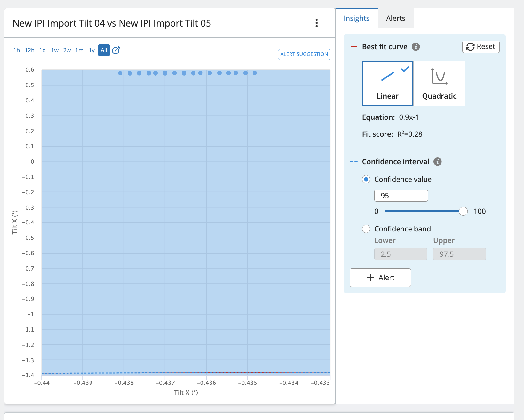Click the red Best fit curve legend dash
Image resolution: width=524 pixels, height=420 pixels.
pos(353,47)
